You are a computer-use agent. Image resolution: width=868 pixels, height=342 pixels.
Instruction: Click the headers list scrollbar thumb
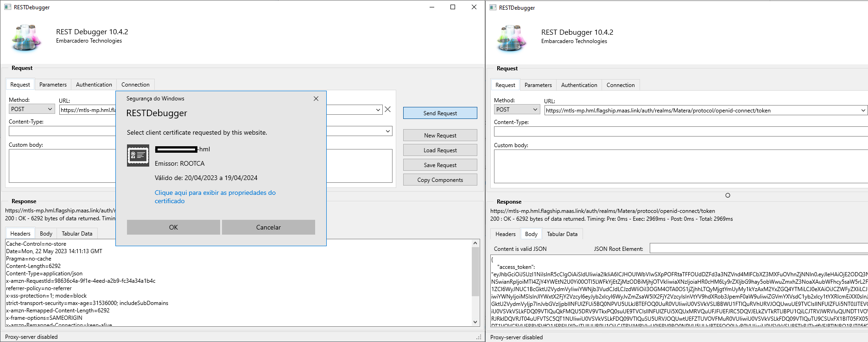pyautogui.click(x=475, y=271)
